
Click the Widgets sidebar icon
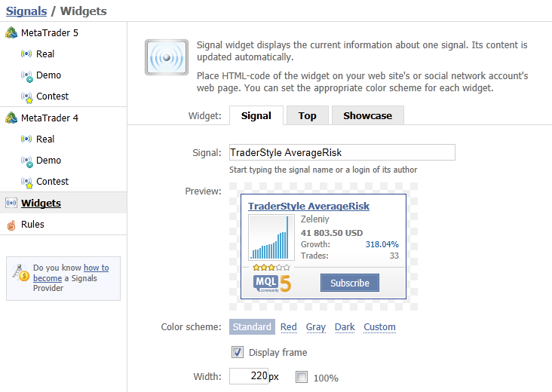click(x=11, y=203)
